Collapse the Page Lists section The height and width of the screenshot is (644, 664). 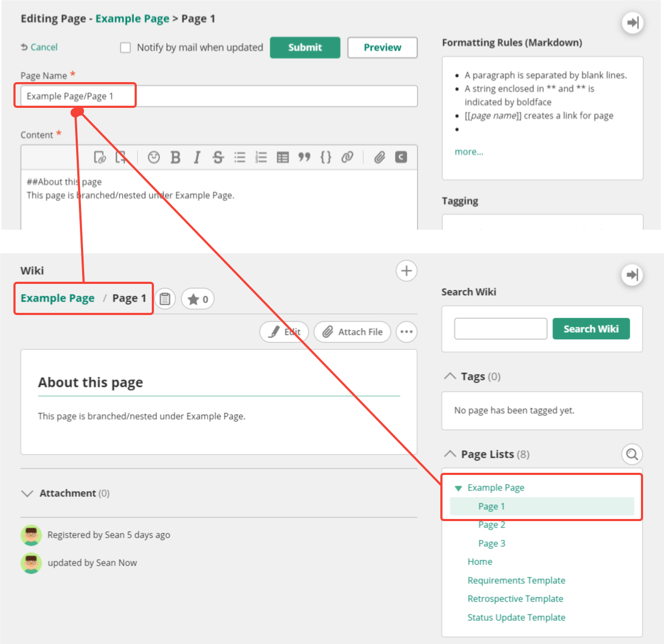click(450, 454)
